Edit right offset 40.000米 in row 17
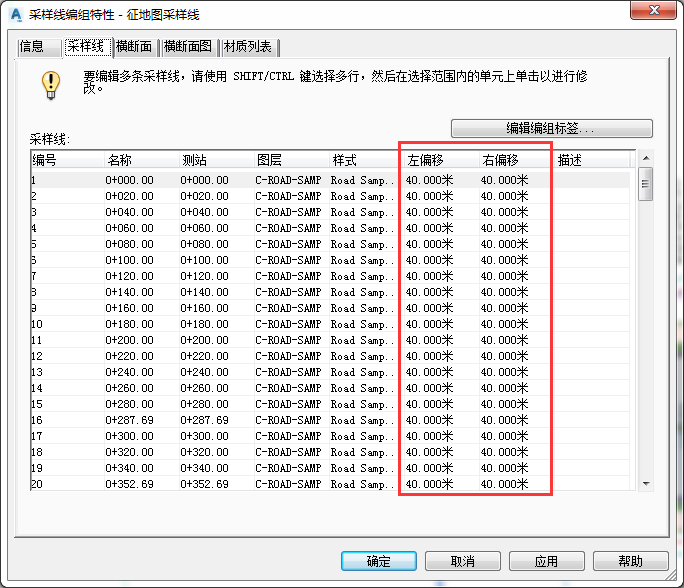This screenshot has height=588, width=684. point(505,436)
